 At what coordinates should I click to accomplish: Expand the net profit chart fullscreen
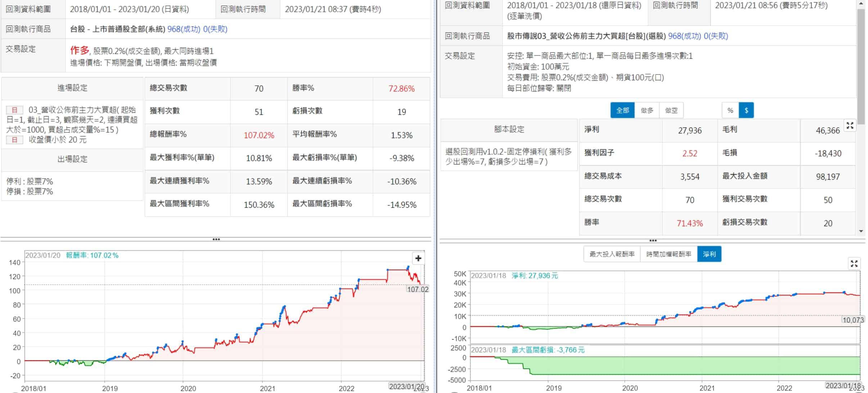pyautogui.click(x=854, y=264)
